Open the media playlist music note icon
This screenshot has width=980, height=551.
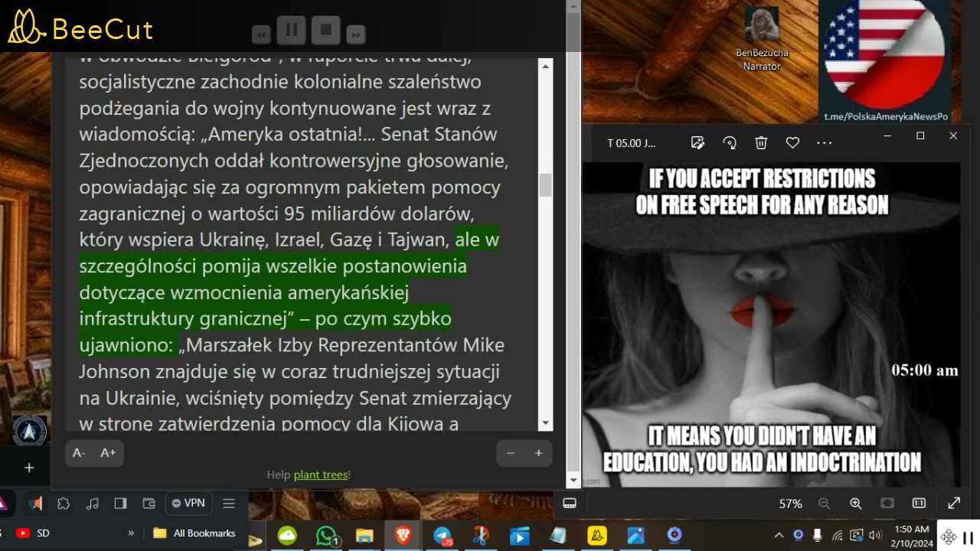click(x=92, y=503)
